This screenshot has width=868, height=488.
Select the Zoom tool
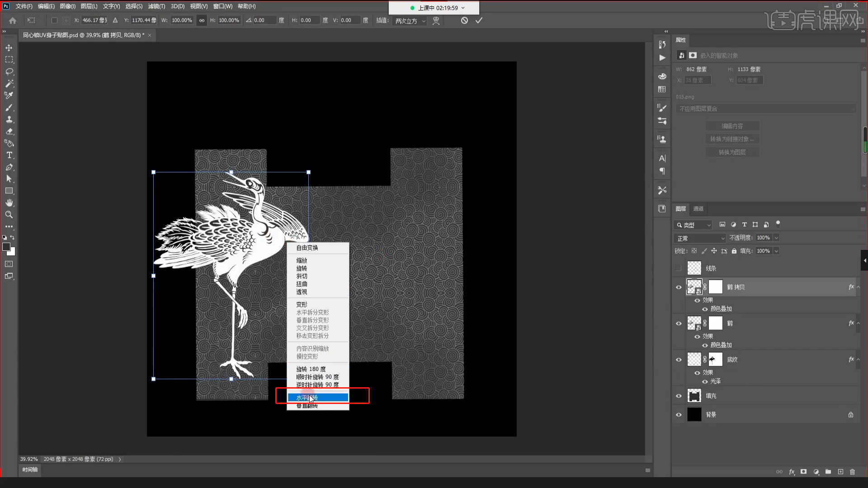coord(9,215)
